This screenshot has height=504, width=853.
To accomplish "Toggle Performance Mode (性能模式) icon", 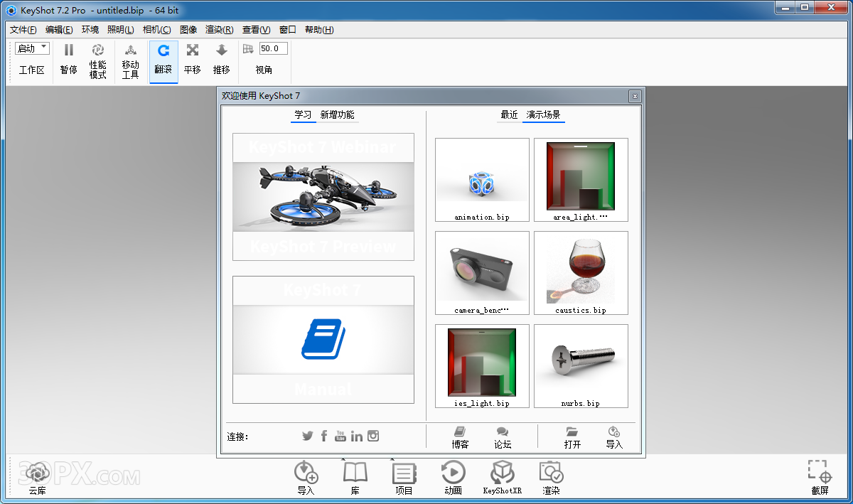I will [98, 51].
